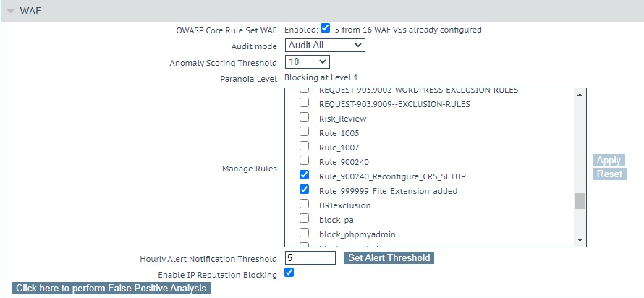This screenshot has height=298, width=644.
Task: Open the Anomaly Scoring Threshold dropdown
Action: click(308, 62)
